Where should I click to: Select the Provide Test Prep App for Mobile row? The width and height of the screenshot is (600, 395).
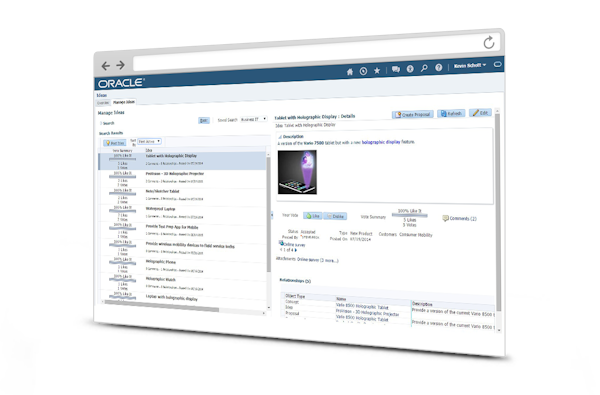click(183, 231)
